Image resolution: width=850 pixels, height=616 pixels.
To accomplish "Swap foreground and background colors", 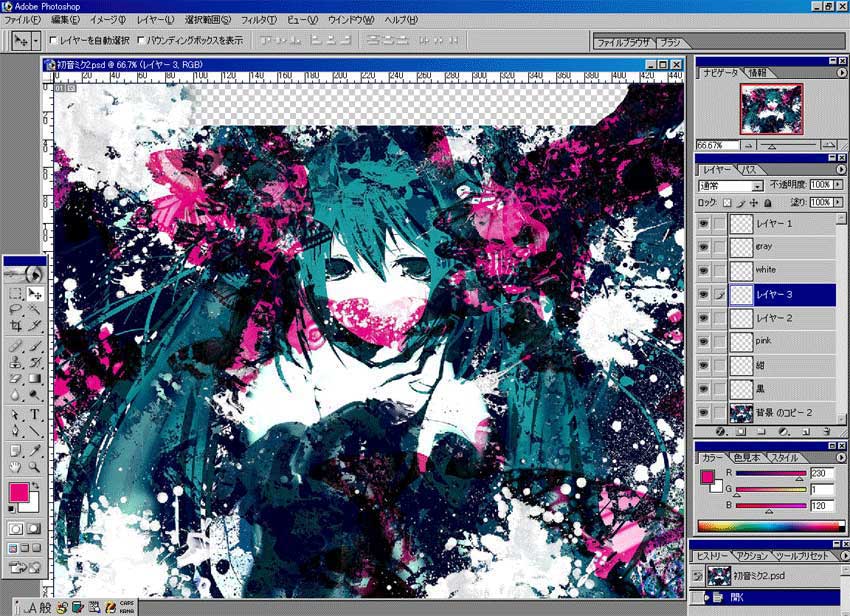I will pyautogui.click(x=35, y=485).
